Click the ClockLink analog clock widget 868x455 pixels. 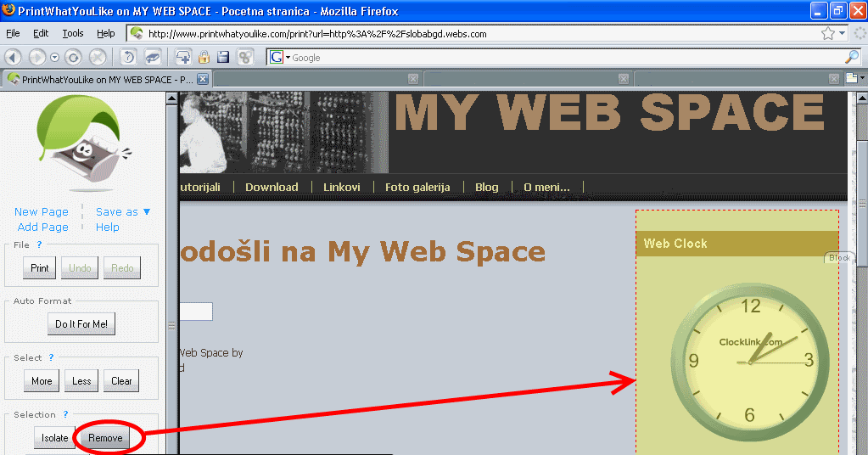[x=750, y=362]
